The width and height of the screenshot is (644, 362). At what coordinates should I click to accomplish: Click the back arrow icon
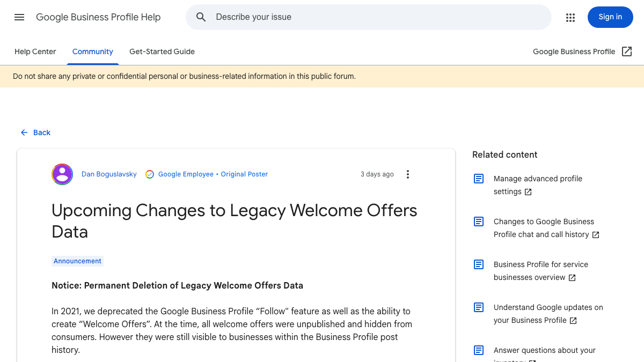click(x=24, y=132)
